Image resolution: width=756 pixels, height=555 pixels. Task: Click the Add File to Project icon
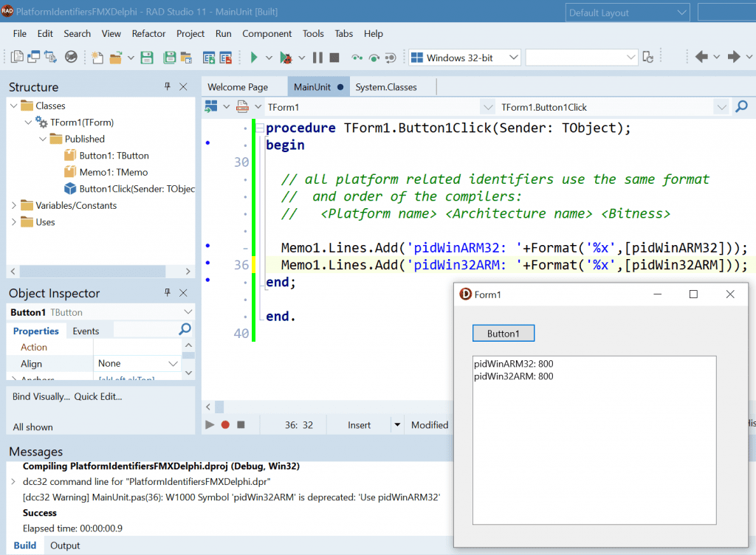coord(209,58)
